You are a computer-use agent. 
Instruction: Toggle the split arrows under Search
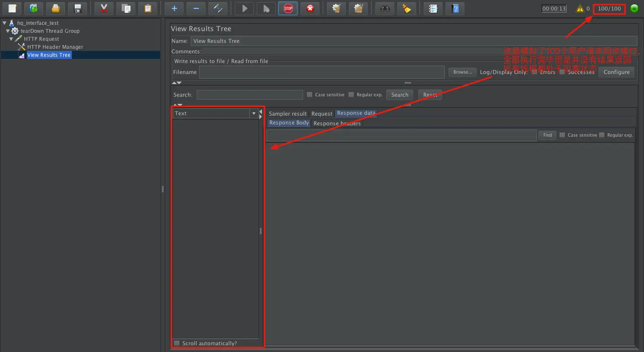[178, 105]
